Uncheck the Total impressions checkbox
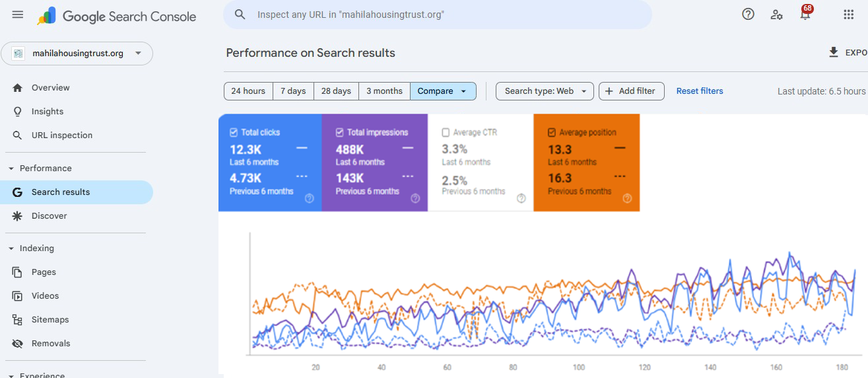 click(x=339, y=132)
